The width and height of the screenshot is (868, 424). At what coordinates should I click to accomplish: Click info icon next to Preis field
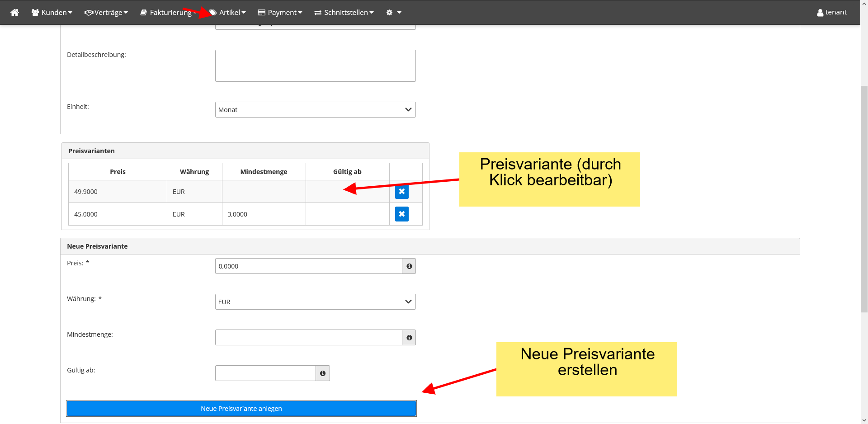coord(409,266)
